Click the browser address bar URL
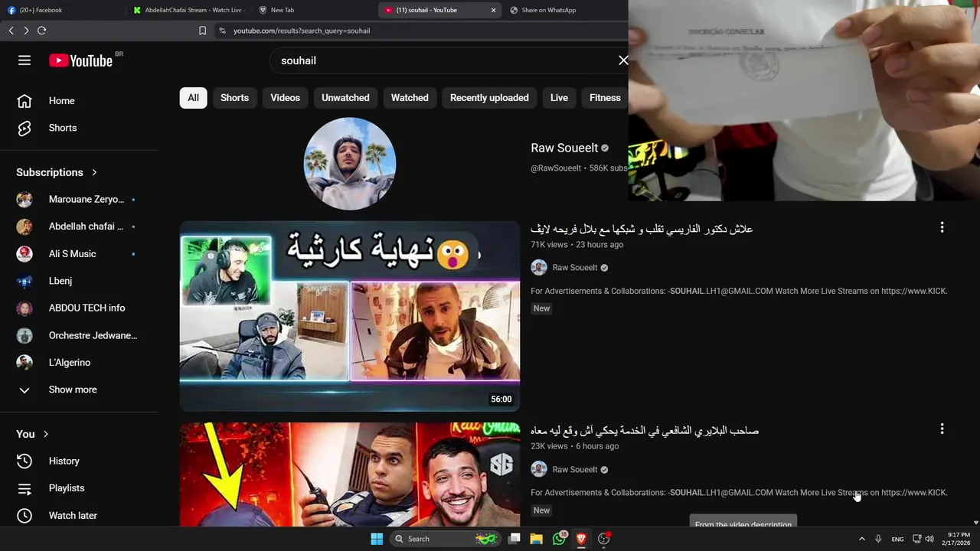The height and width of the screenshot is (551, 980). 302,31
